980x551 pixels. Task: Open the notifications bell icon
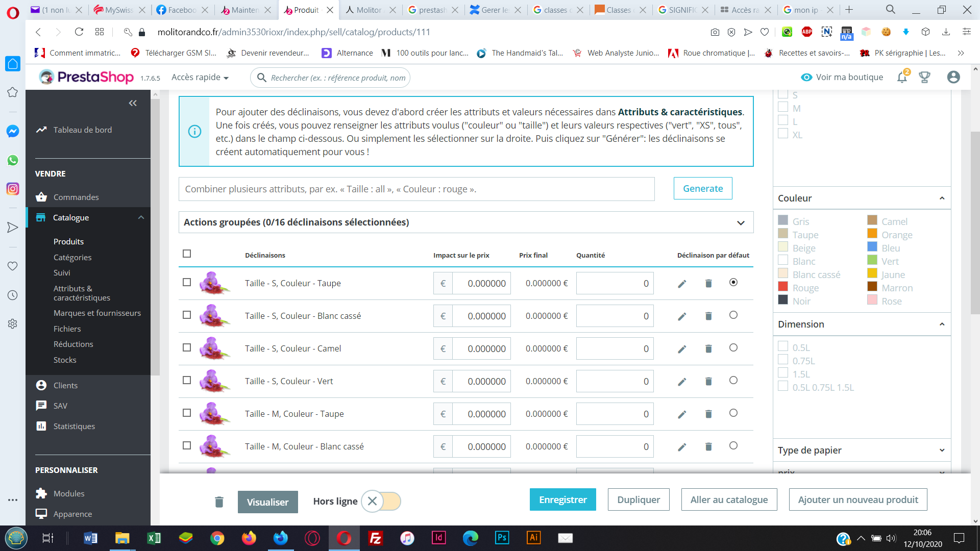point(902,77)
